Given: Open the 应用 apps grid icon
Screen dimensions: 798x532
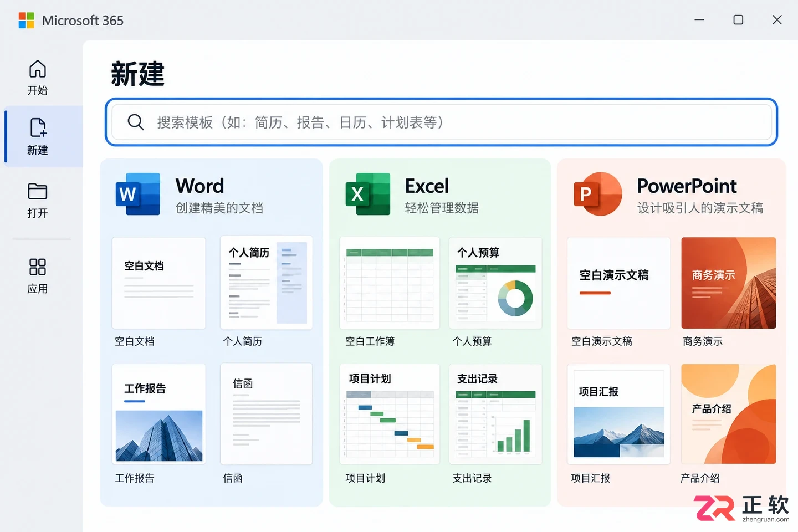Looking at the screenshot, I should (x=38, y=267).
